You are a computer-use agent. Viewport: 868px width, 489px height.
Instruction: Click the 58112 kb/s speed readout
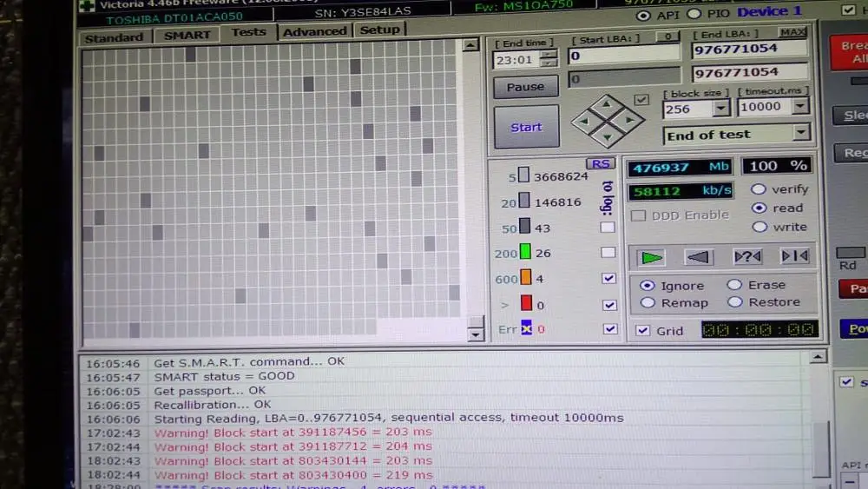tap(681, 192)
